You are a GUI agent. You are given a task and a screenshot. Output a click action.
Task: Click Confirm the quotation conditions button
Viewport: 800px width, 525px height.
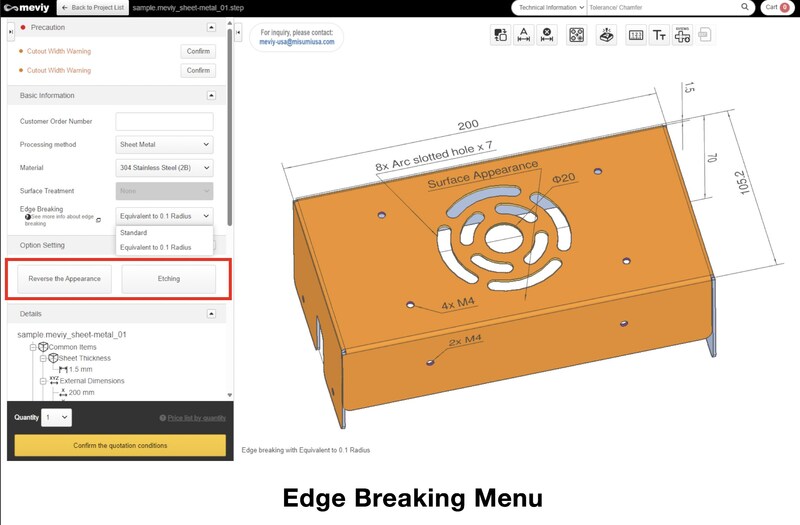coord(119,445)
